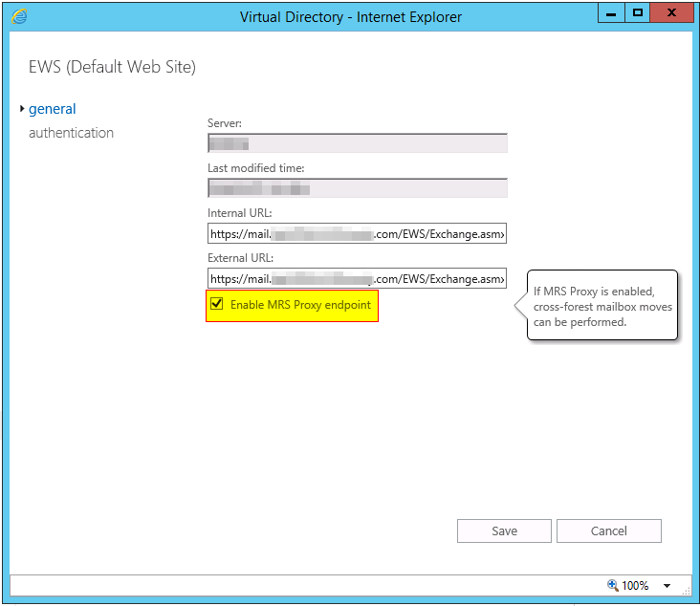Click inside the External URL field
The height and width of the screenshot is (606, 700).
pos(357,278)
